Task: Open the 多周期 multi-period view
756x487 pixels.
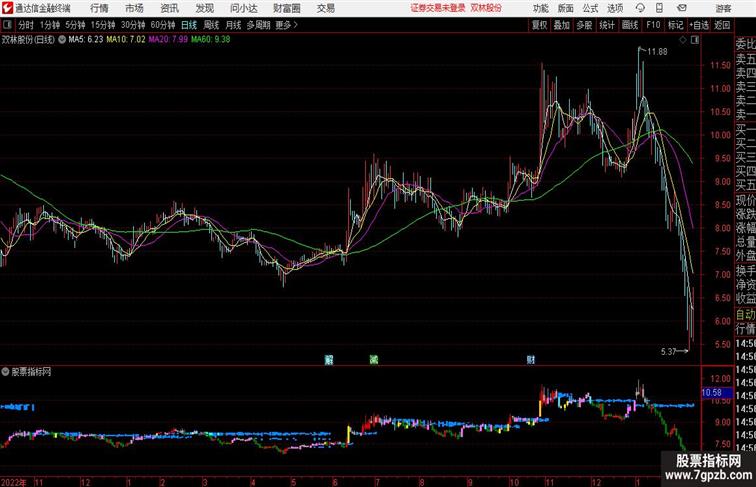Action: [x=258, y=25]
